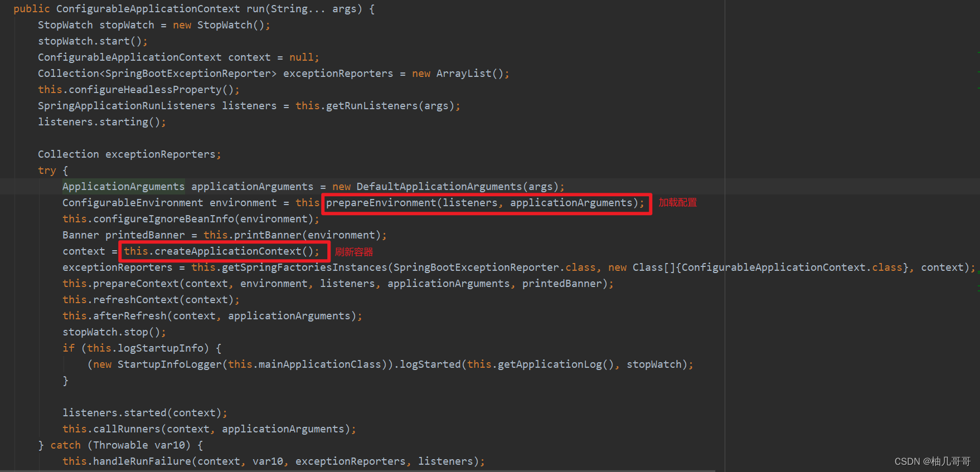Click listeners.started(context) line
Viewport: 980px width, 472px height.
click(145, 413)
